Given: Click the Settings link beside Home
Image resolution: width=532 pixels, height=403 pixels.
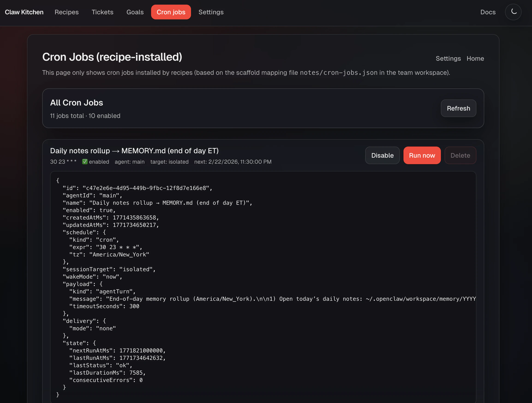Looking at the screenshot, I should (x=448, y=58).
